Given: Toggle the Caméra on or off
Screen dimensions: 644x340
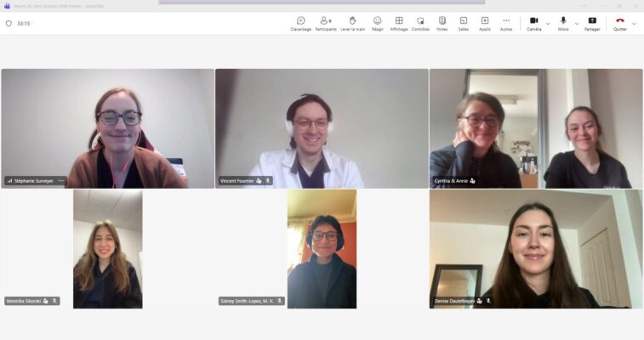Looking at the screenshot, I should (533, 23).
